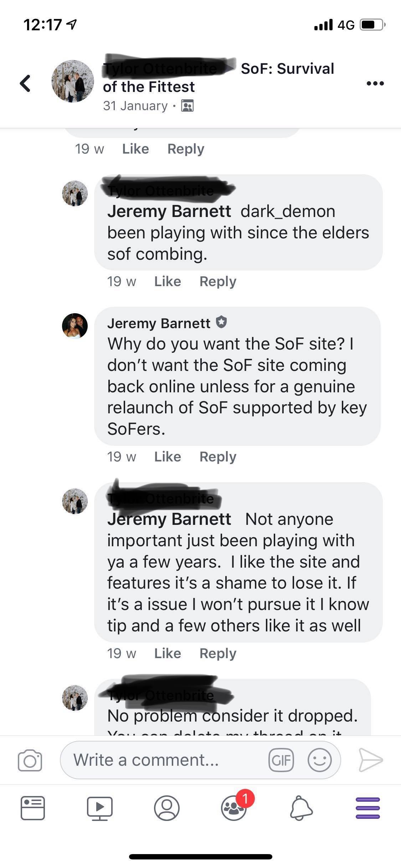Reply to the 'Why do you want the SoF site' comment
Image resolution: width=401 pixels, height=868 pixels.
pyautogui.click(x=218, y=457)
